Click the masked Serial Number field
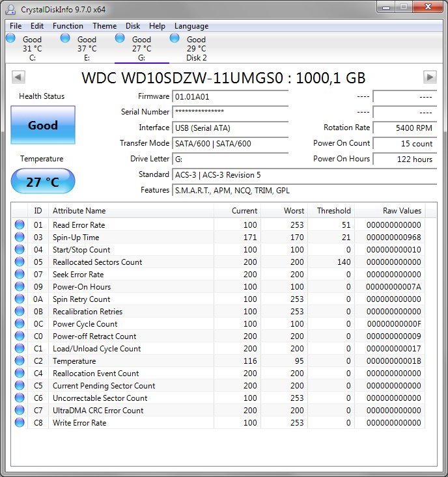 (231, 112)
